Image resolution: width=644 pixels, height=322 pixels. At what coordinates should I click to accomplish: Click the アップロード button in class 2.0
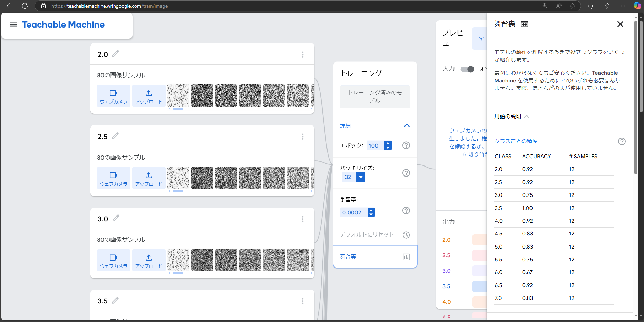pyautogui.click(x=149, y=96)
